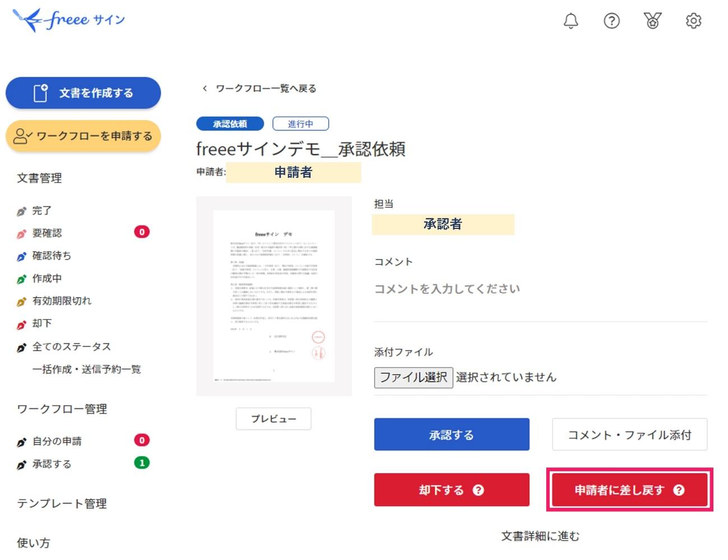Viewport: 728px width, 560px height.
Task: Open the 完了 document list
Action: (42, 211)
